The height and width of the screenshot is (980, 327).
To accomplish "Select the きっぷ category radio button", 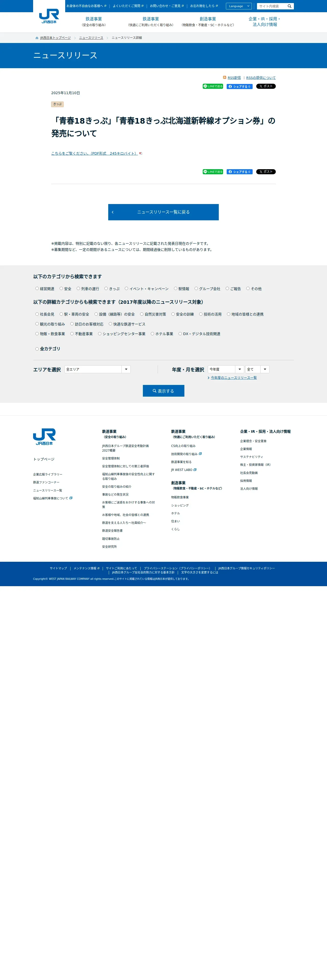I will [x=106, y=289].
